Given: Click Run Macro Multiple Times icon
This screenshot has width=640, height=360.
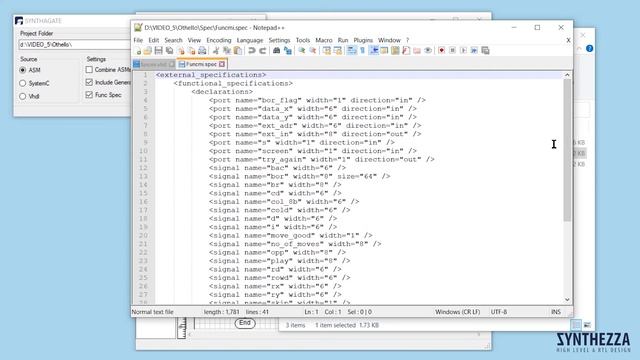Looking at the screenshot, I should pyautogui.click(x=474, y=51).
